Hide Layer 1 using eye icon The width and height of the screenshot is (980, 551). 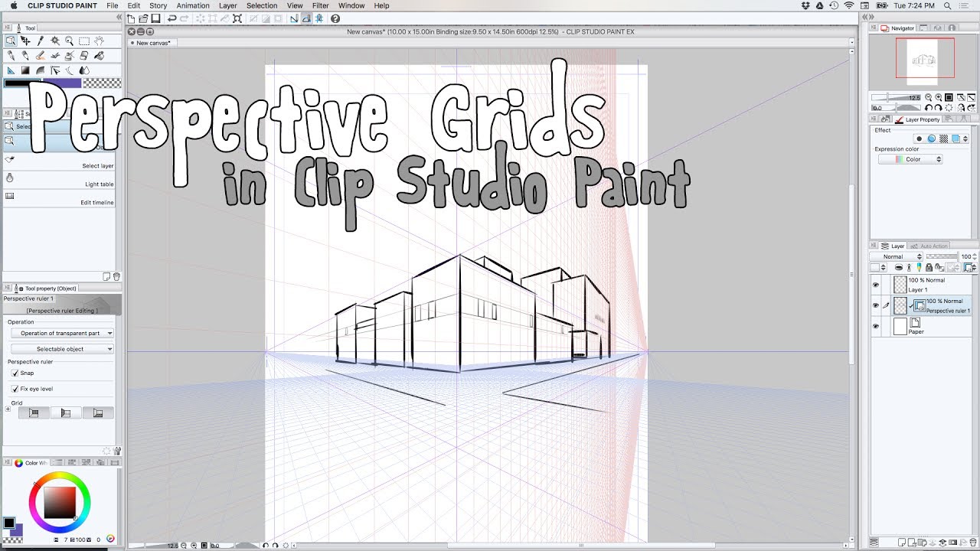[x=876, y=284]
